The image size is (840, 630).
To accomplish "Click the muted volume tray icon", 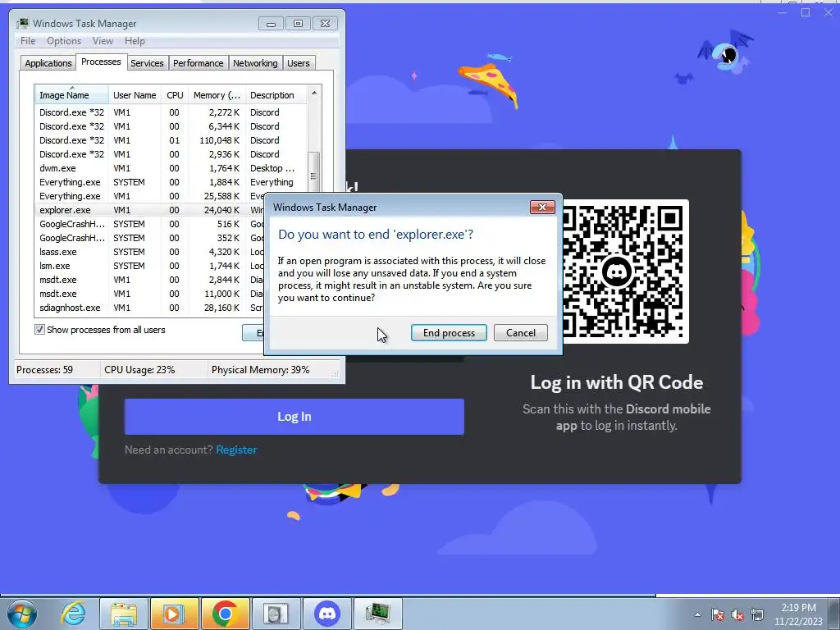I will (737, 614).
